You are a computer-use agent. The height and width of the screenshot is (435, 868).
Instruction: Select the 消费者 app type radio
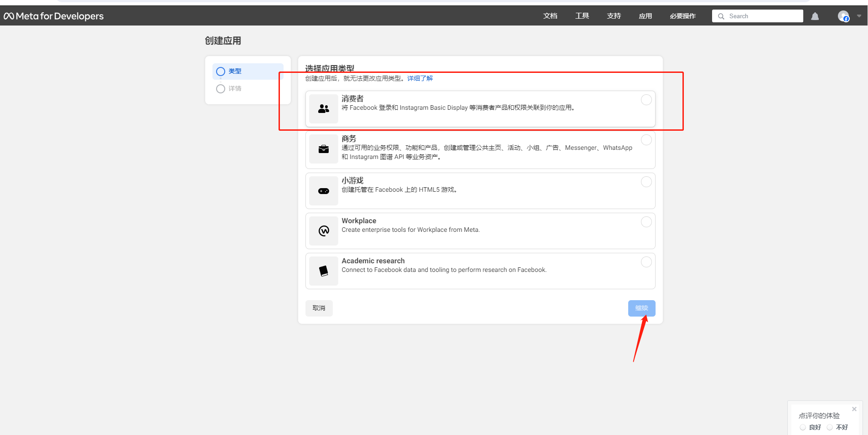646,100
